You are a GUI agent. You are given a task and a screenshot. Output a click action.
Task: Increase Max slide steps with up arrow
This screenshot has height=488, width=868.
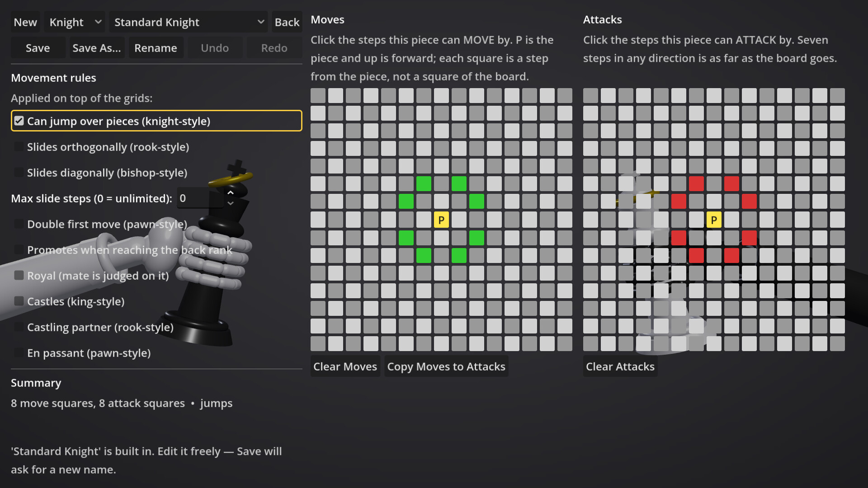pos(231,193)
